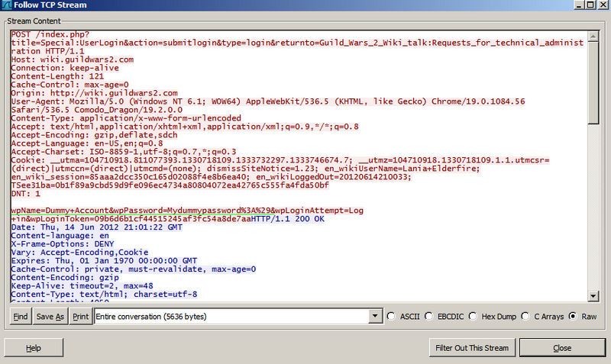Image resolution: width=611 pixels, height=364 pixels.
Task: Open the Entire conversation dropdown
Action: click(x=375, y=316)
